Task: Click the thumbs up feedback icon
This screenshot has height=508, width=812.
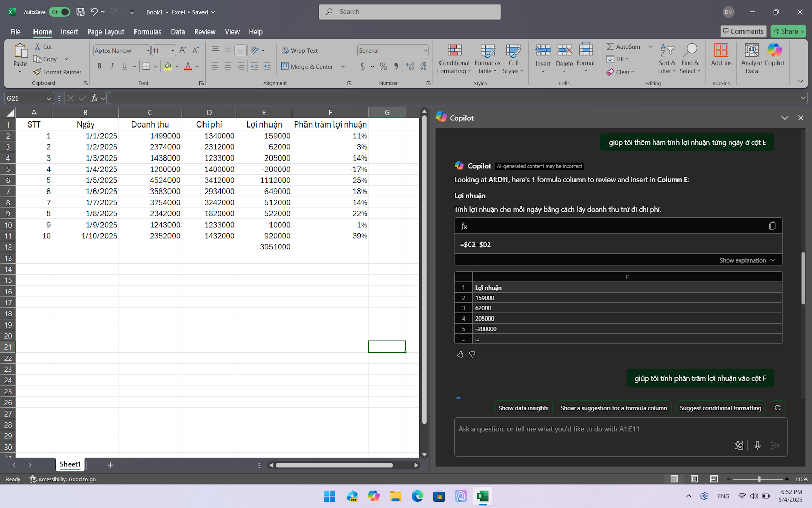Action: point(460,354)
